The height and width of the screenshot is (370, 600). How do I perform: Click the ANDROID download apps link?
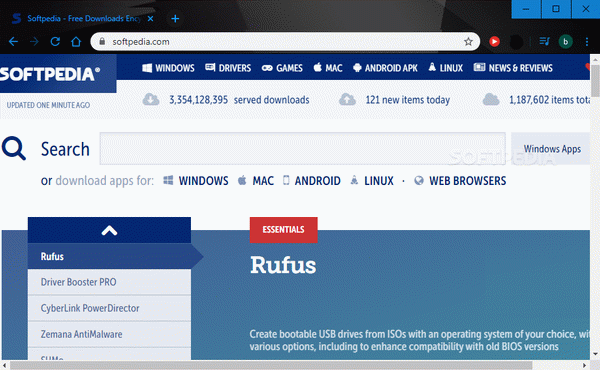pos(317,181)
